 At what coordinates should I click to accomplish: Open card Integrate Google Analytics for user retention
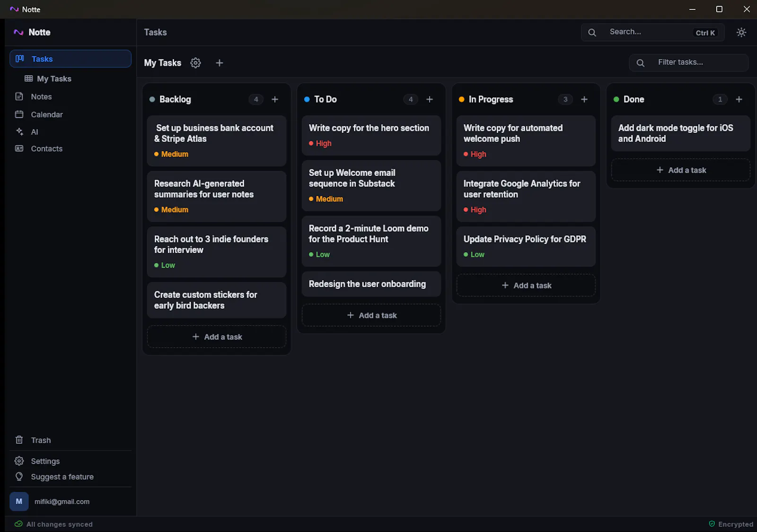(x=526, y=196)
